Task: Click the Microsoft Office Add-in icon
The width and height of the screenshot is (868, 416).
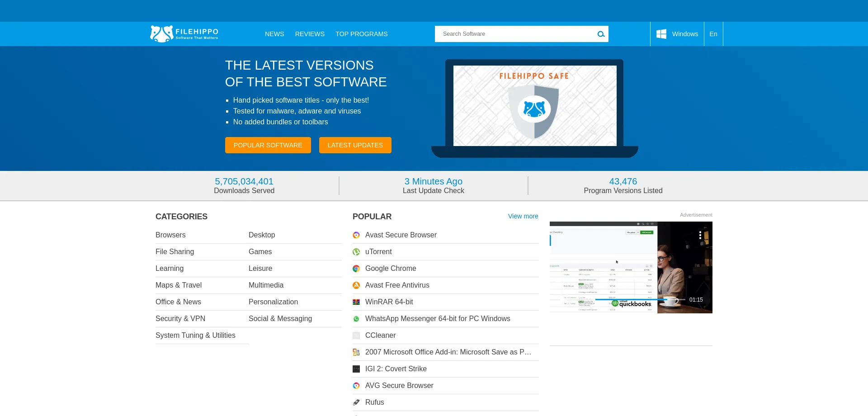Action: coord(356,352)
